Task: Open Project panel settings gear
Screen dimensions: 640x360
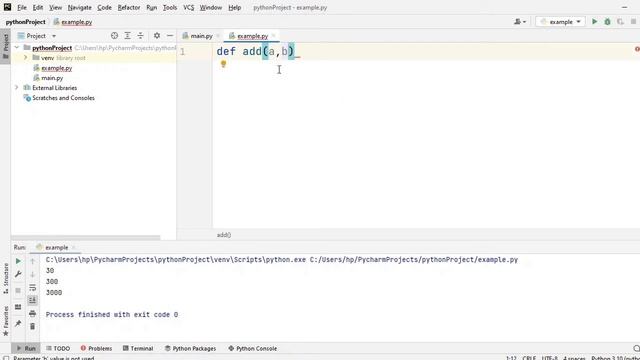Action: [157, 36]
